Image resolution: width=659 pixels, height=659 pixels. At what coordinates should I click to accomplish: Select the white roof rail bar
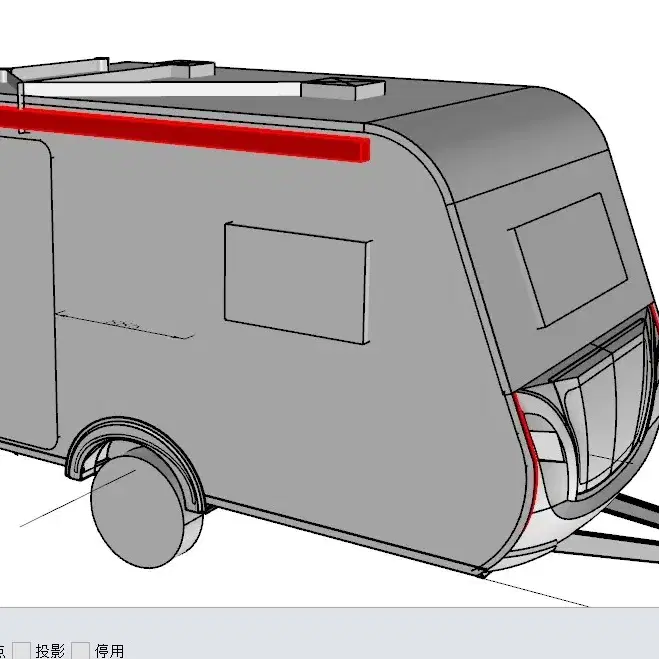tap(162, 89)
